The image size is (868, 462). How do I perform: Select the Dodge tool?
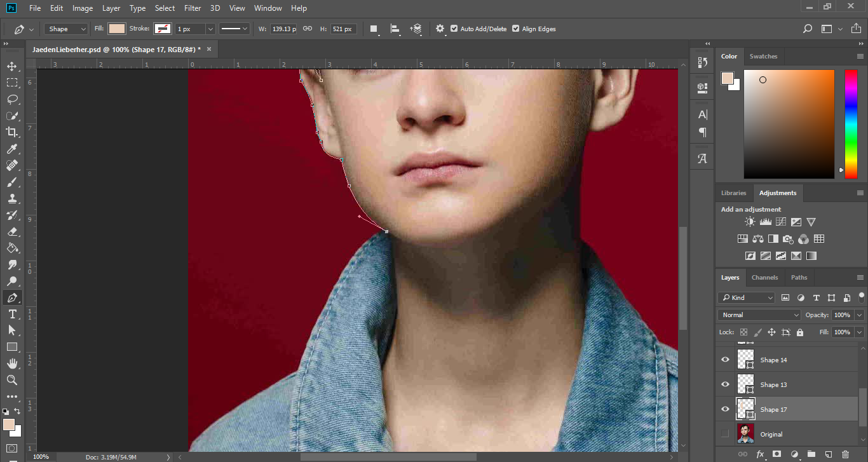pyautogui.click(x=12, y=281)
